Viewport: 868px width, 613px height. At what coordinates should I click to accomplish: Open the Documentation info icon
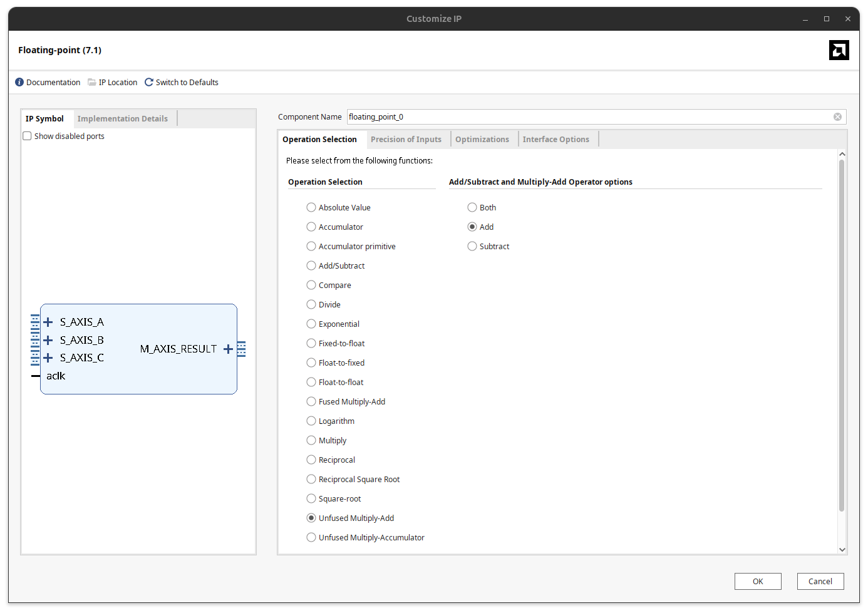(x=19, y=82)
